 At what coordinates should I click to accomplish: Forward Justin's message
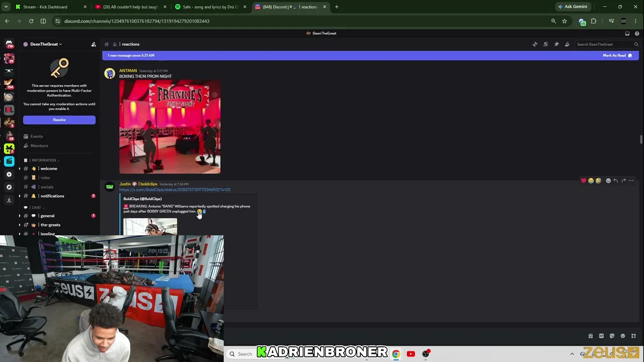point(623,180)
